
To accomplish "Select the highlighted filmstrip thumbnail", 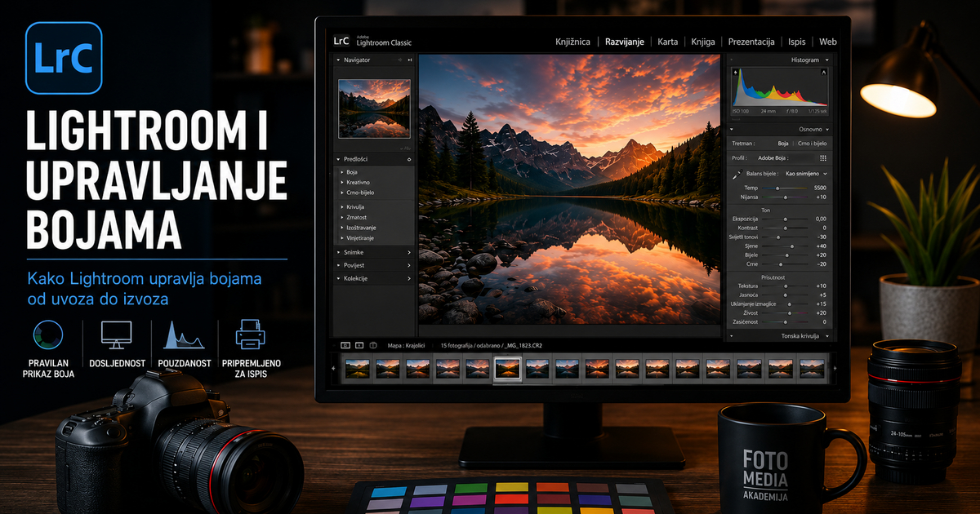I will pyautogui.click(x=508, y=369).
